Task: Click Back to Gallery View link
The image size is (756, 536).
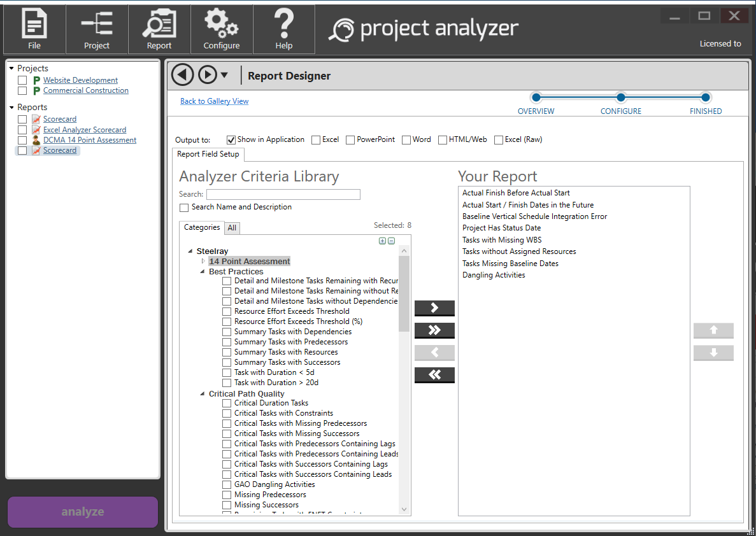Action: point(214,101)
